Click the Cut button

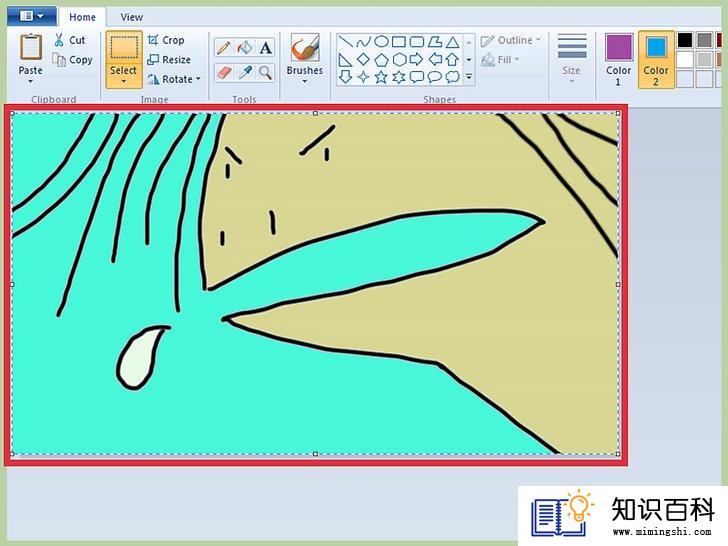coord(71,40)
